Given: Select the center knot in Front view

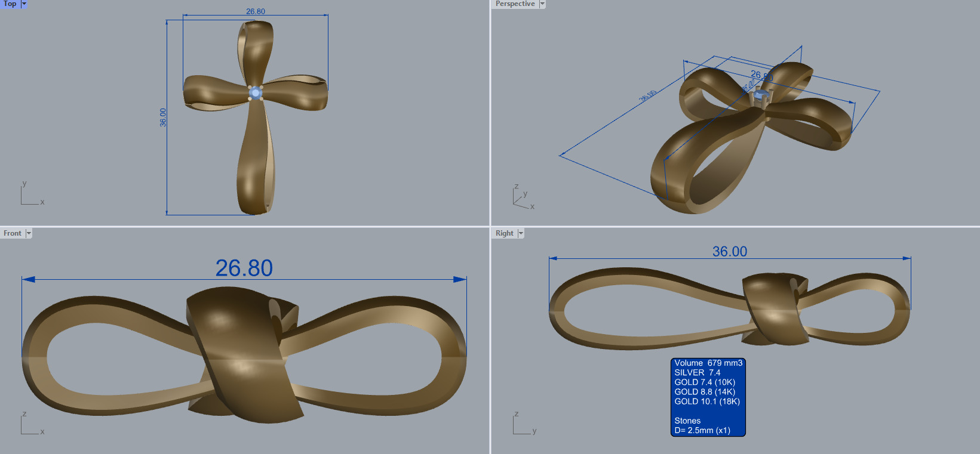Looking at the screenshot, I should coord(245,355).
